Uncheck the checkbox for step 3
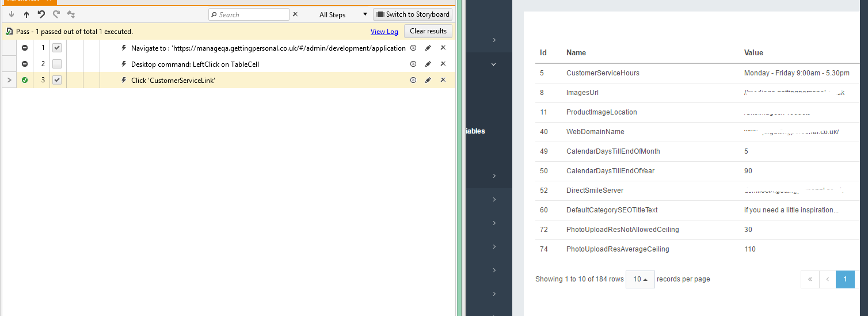Viewport: 868px width, 316px height. [57, 80]
